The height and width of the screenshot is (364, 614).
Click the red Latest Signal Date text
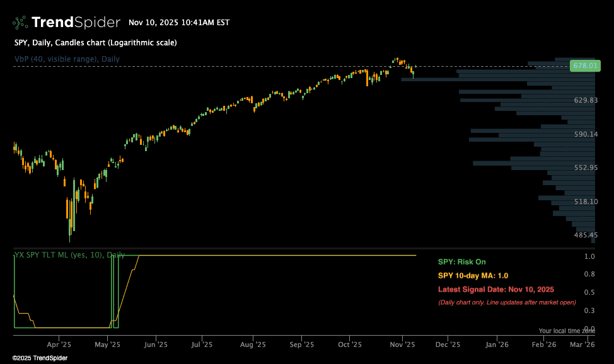point(496,290)
